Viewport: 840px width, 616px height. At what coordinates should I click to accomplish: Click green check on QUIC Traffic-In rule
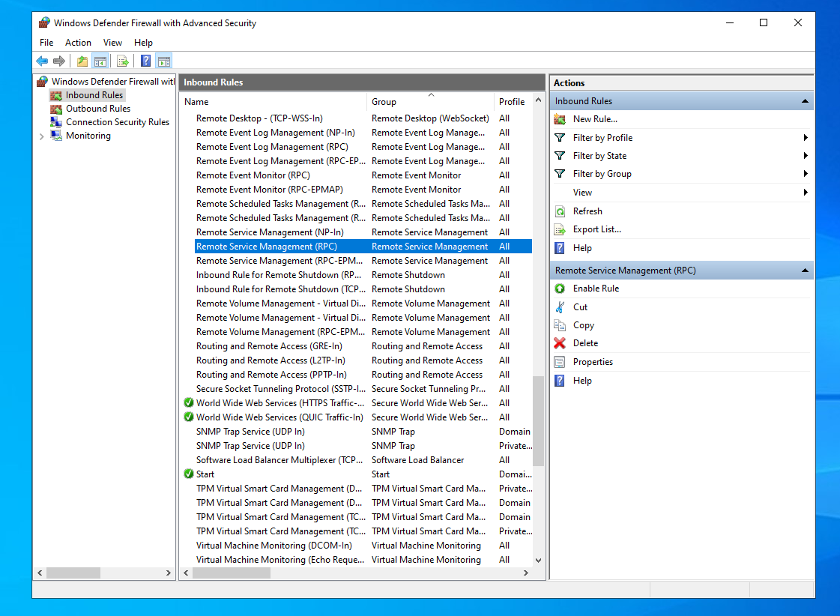coord(189,417)
